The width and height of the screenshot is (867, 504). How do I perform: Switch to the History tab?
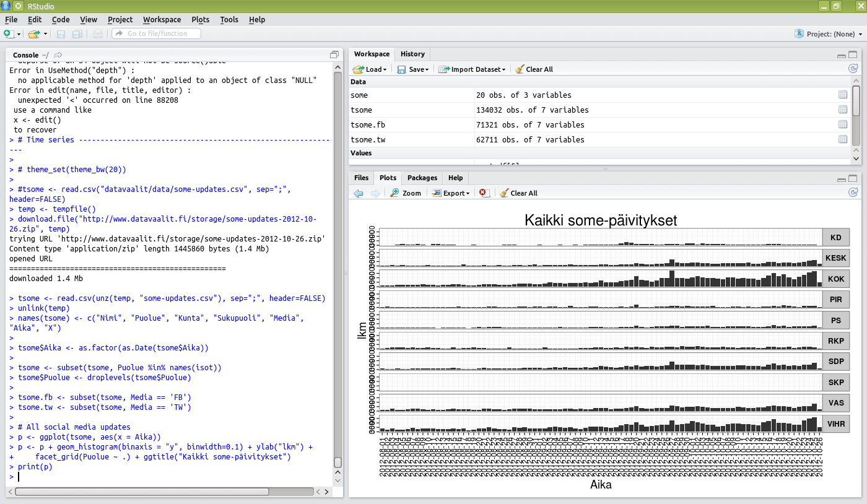[x=412, y=54]
